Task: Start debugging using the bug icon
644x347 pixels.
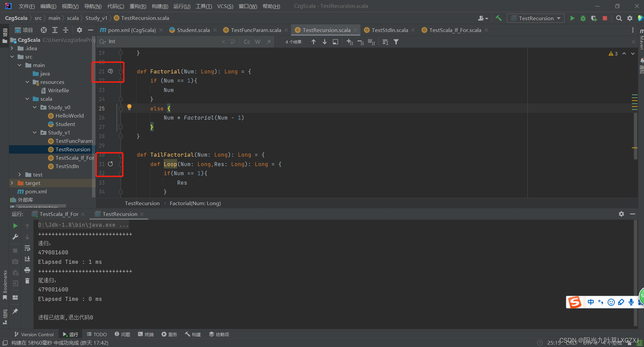Action: 583,18
